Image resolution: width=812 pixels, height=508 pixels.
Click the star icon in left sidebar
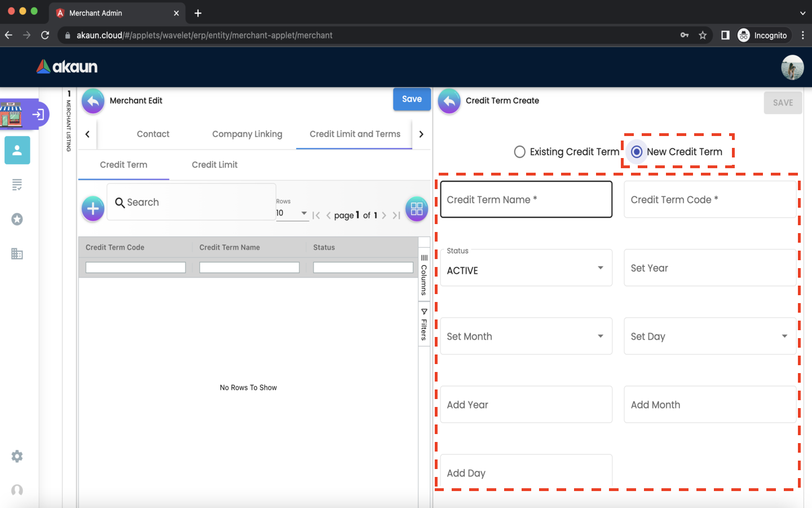(x=17, y=219)
